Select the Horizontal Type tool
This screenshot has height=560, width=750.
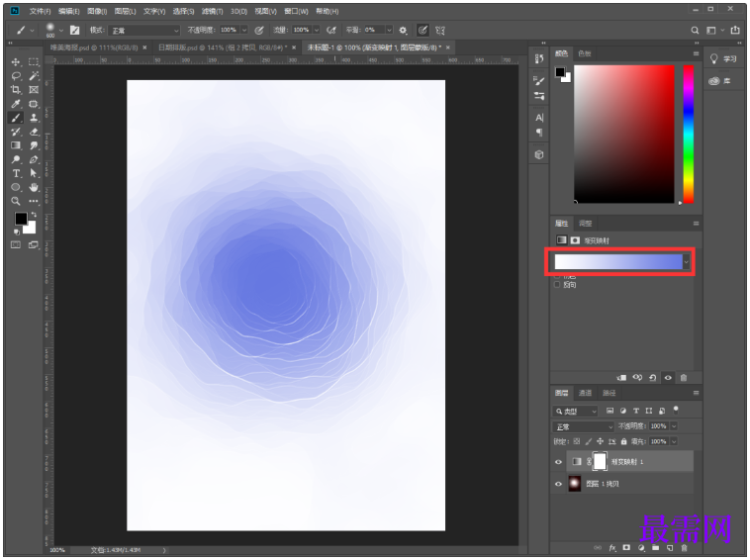16,173
